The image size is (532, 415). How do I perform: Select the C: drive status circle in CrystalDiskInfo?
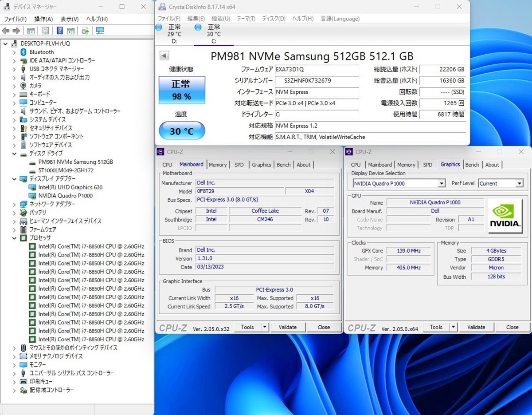point(198,28)
